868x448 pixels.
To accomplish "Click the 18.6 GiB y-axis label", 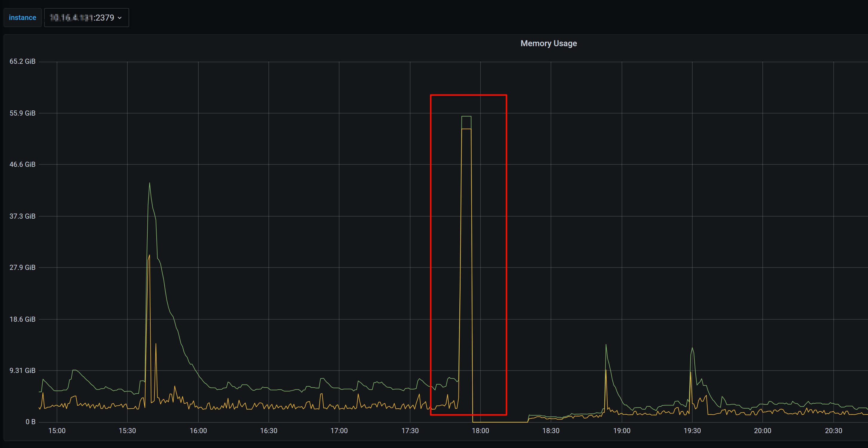I will coord(22,319).
